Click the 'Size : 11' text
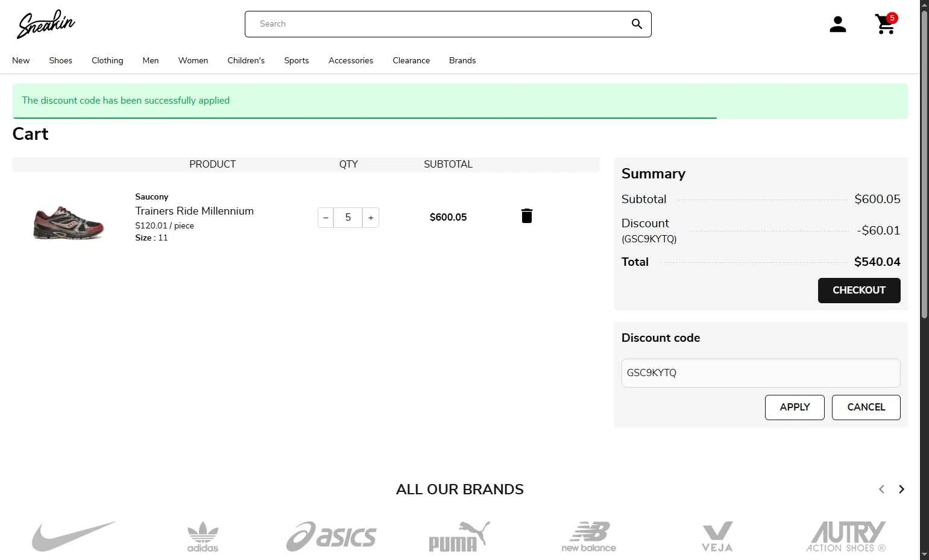This screenshot has height=560, width=929. 151,238
